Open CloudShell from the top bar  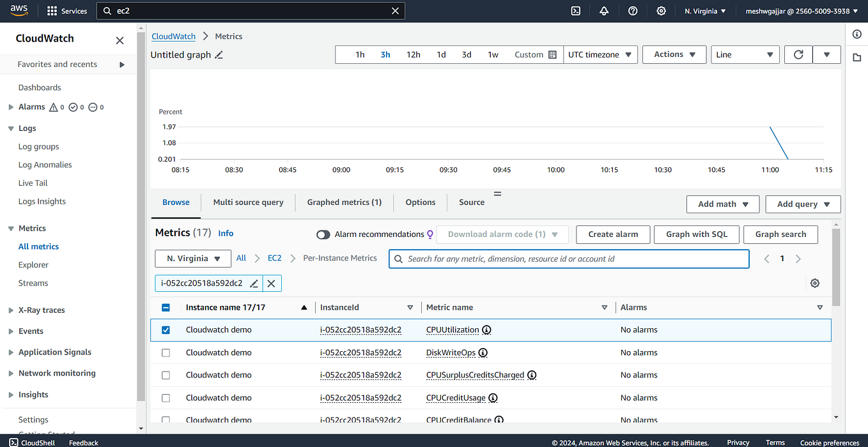(575, 11)
